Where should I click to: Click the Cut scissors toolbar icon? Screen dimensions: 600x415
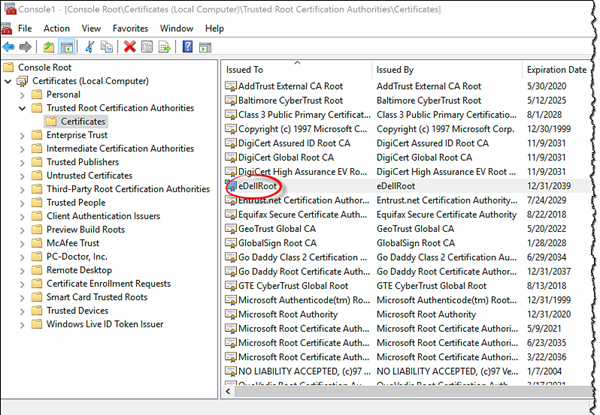coord(90,47)
